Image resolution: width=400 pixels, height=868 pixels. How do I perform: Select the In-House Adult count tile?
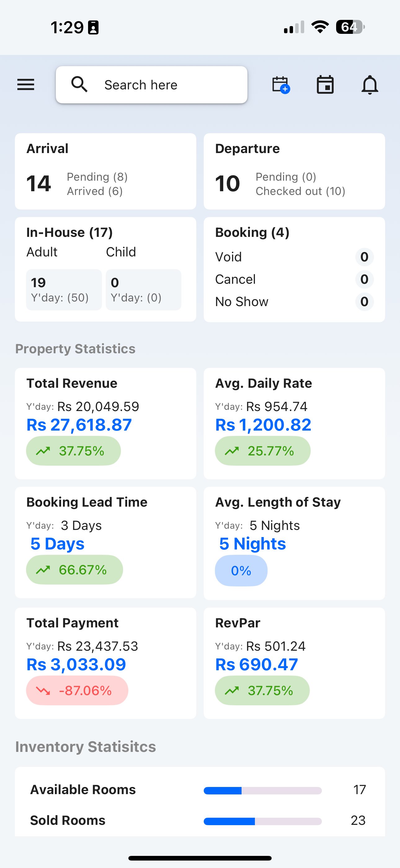coord(64,289)
